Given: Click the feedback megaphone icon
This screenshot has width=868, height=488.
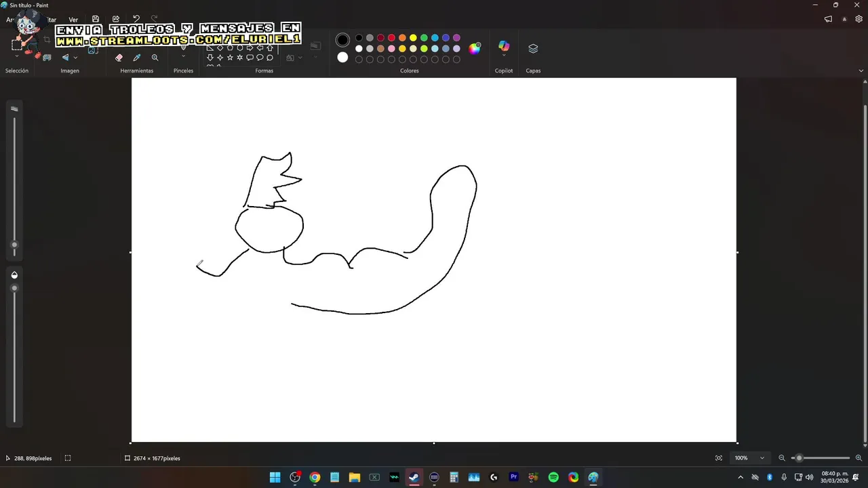Looking at the screenshot, I should [x=828, y=19].
